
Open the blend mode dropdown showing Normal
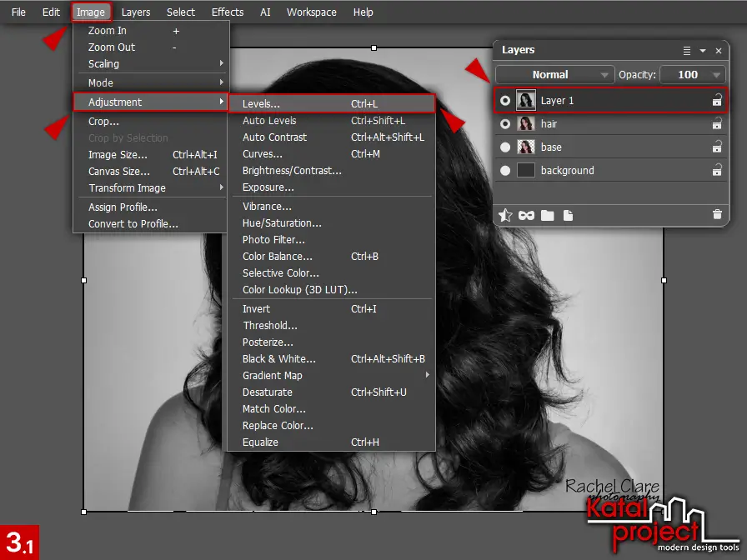pos(554,74)
